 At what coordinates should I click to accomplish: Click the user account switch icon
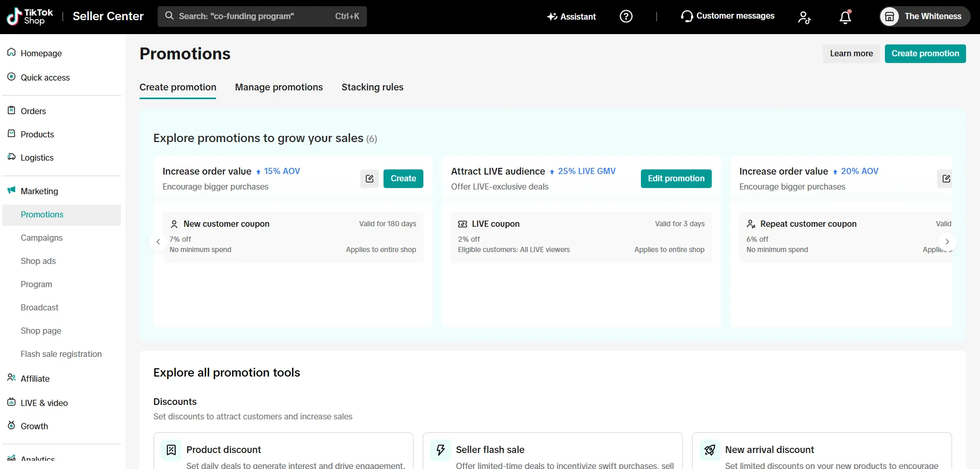coord(804,17)
